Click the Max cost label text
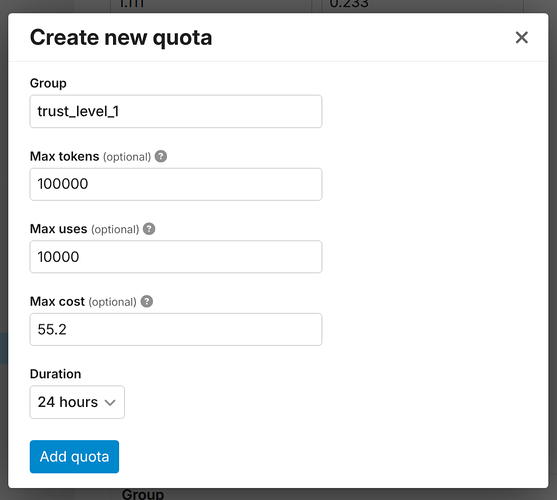The width and height of the screenshot is (557, 500). pyautogui.click(x=57, y=301)
